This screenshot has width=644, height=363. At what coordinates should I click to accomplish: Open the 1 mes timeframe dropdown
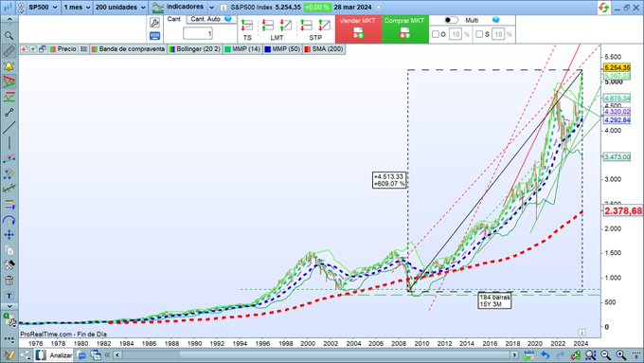77,8
